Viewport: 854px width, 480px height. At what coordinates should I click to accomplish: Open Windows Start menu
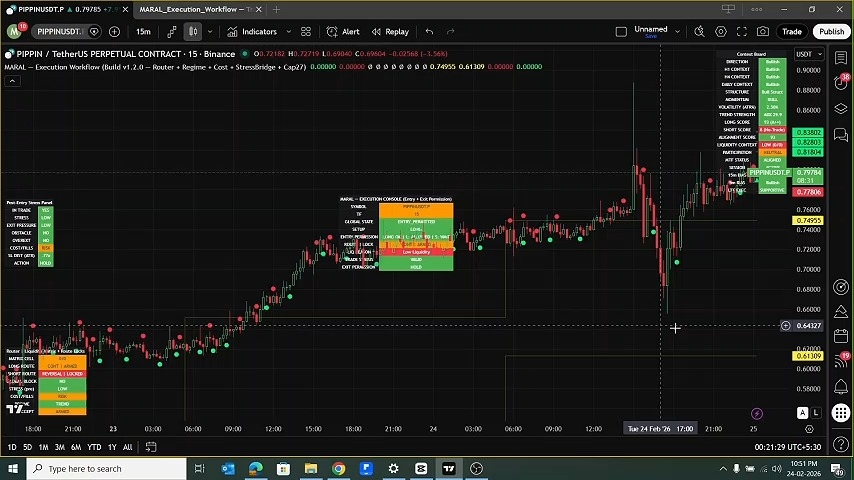click(x=13, y=469)
